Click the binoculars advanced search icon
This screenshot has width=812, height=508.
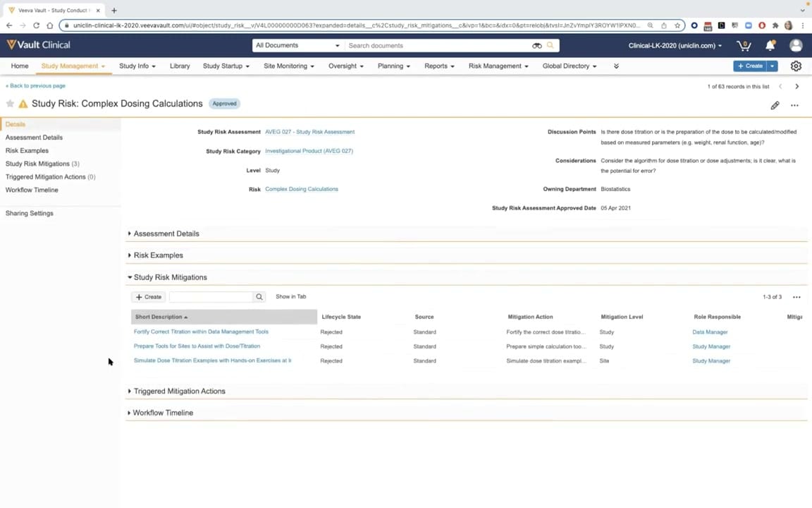pyautogui.click(x=536, y=46)
